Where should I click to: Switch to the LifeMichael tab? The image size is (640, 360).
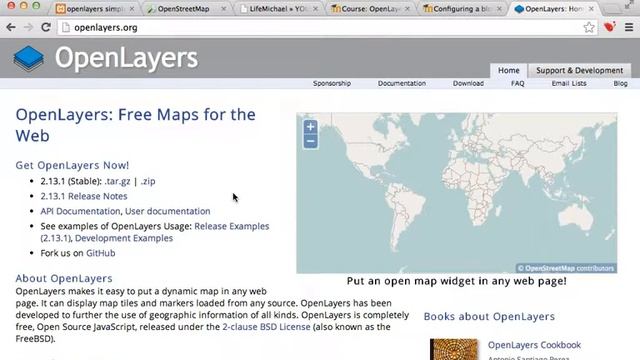click(x=277, y=9)
